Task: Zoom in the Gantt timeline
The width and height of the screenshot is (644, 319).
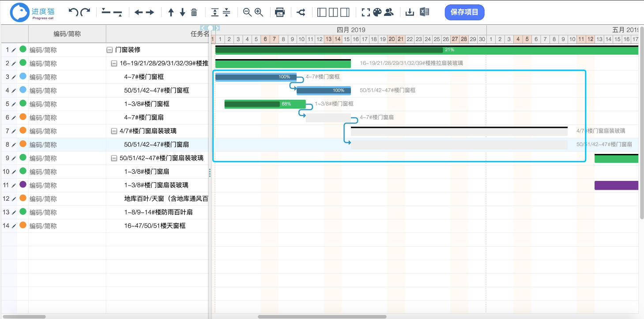Action: (259, 12)
